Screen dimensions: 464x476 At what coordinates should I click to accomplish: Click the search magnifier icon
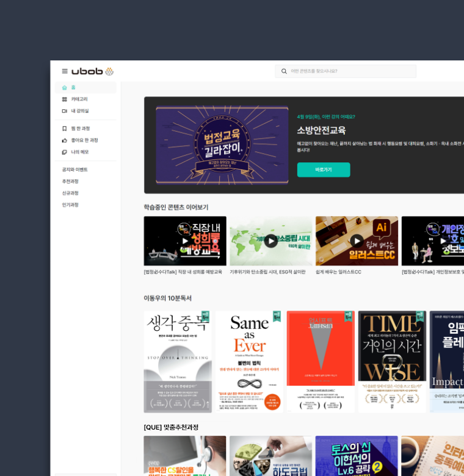[x=284, y=71]
